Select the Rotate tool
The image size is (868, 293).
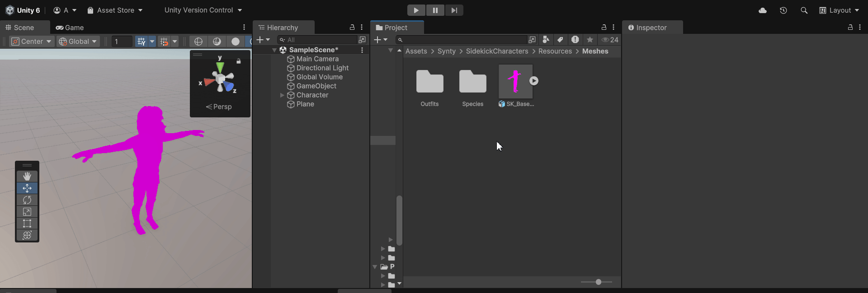point(27,200)
